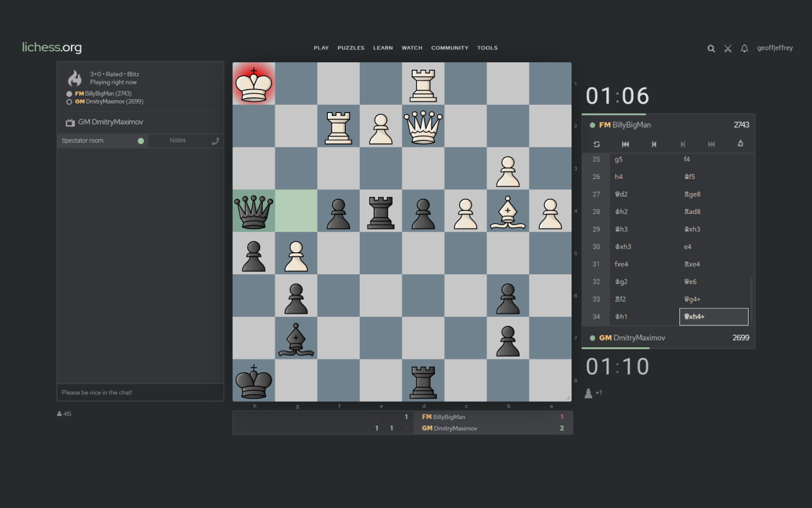Screen dimensions: 812x508
Task: Jump to the first move
Action: pyautogui.click(x=625, y=144)
